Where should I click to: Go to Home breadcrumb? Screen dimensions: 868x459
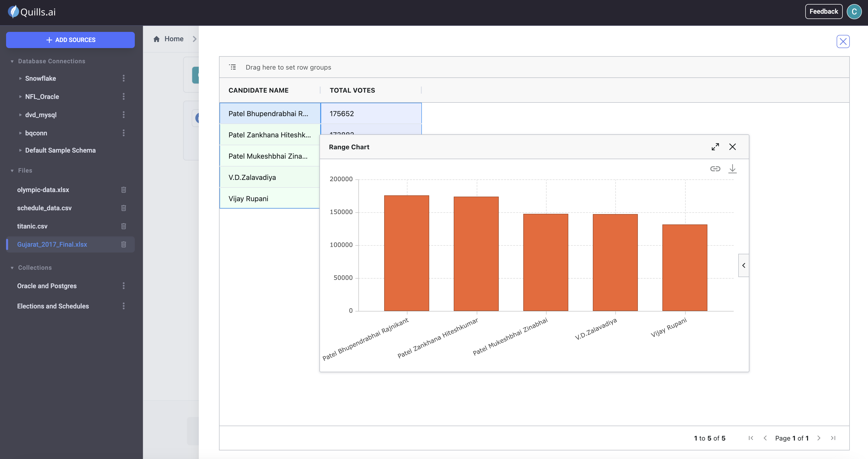[173, 39]
